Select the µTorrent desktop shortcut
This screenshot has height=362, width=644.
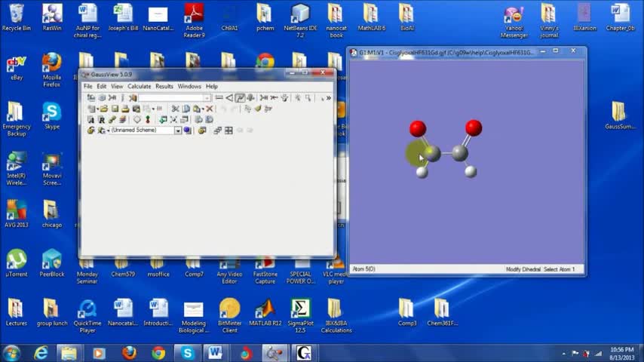pyautogui.click(x=17, y=263)
